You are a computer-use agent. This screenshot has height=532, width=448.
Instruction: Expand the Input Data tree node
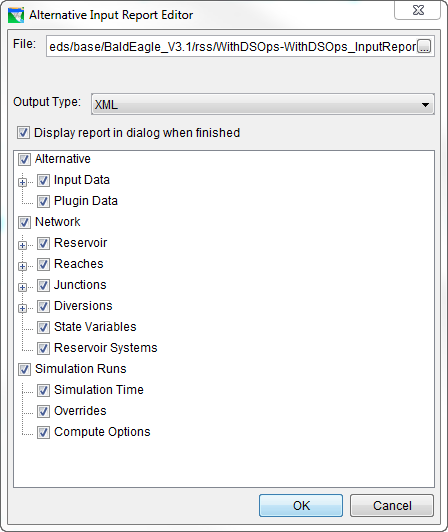(22, 183)
